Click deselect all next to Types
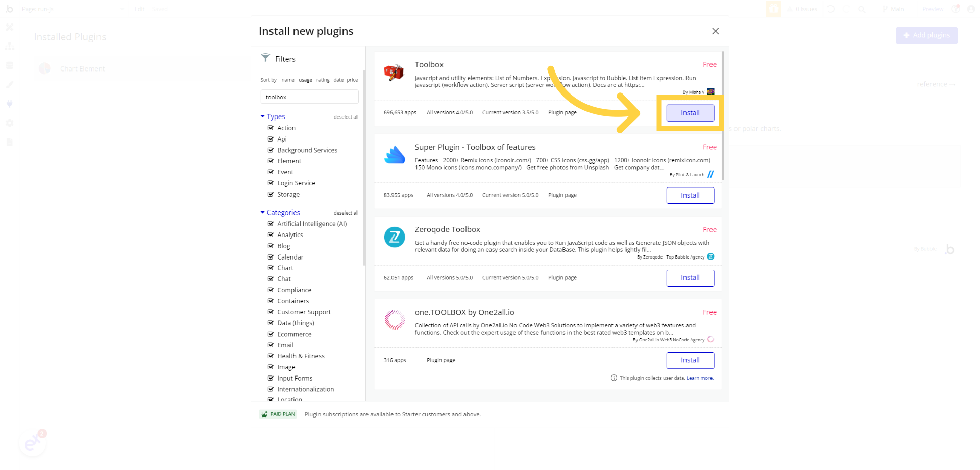Image resolution: width=980 pixels, height=470 pixels. [346, 117]
